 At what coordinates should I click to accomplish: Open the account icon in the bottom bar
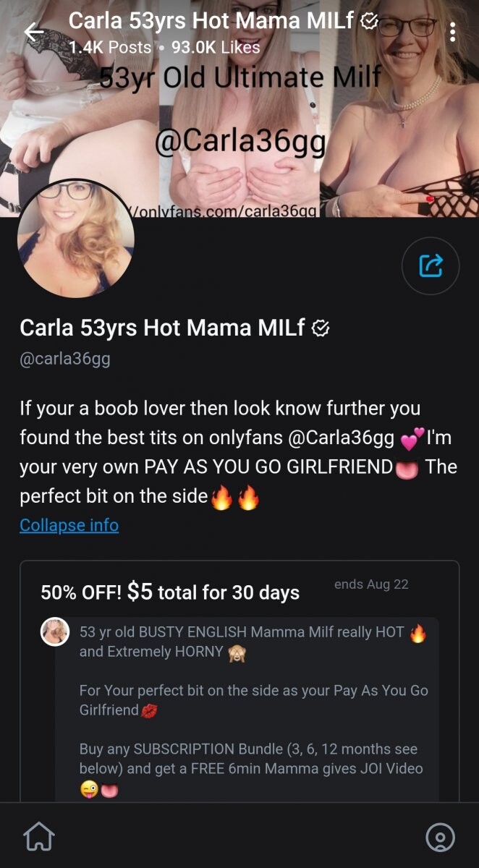tap(440, 837)
